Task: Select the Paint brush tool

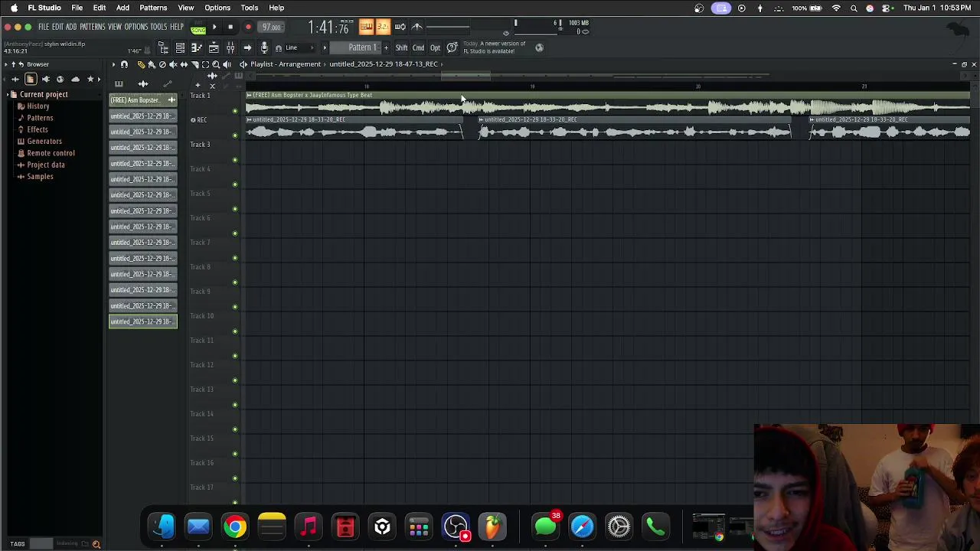Action: (x=152, y=64)
